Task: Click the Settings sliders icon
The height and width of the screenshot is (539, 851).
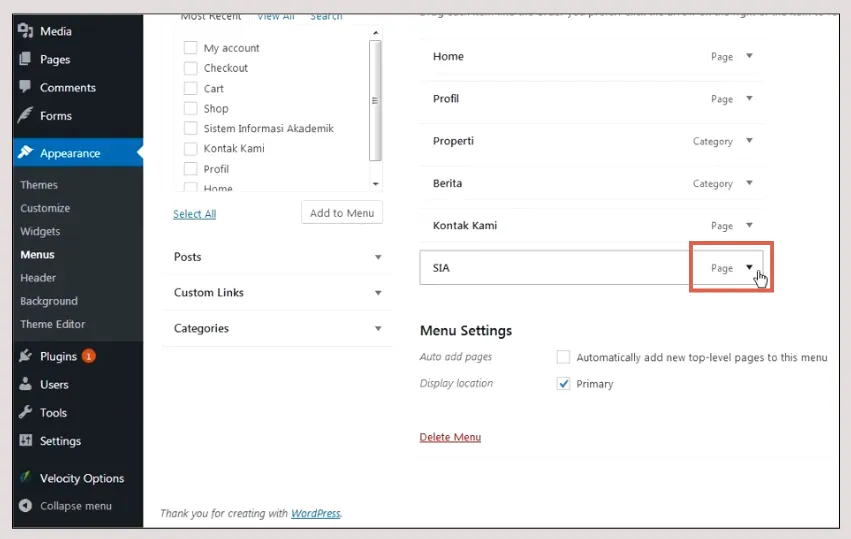Action: point(25,440)
